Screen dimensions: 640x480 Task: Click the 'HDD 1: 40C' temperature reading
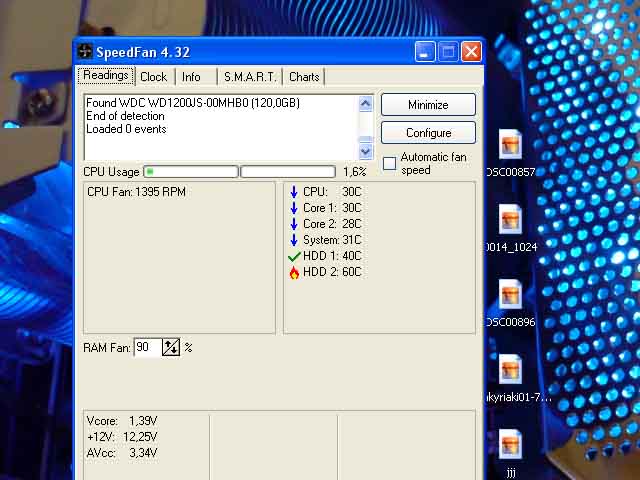pos(332,256)
